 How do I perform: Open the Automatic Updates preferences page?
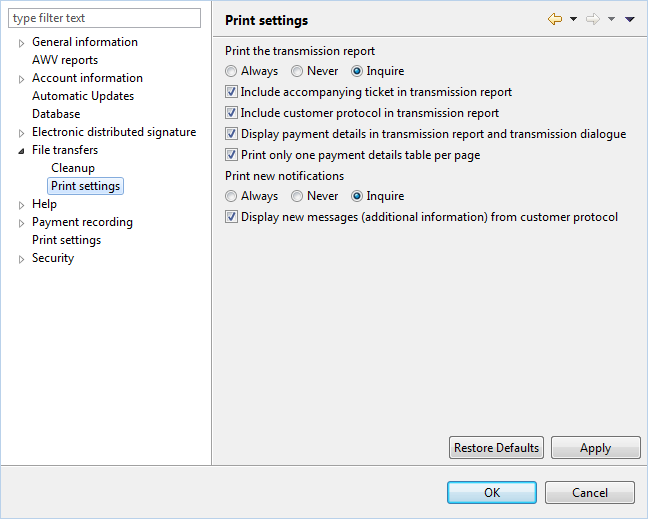[83, 96]
